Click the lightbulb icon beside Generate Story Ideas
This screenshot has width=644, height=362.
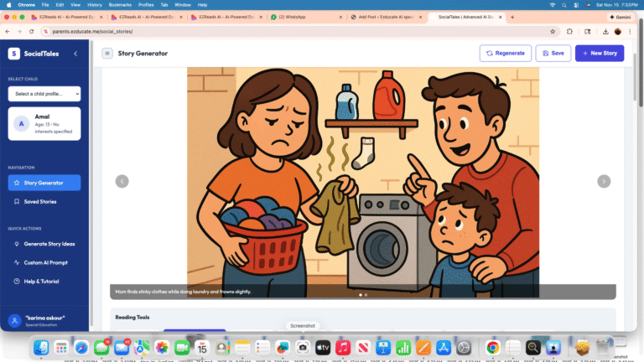click(17, 244)
